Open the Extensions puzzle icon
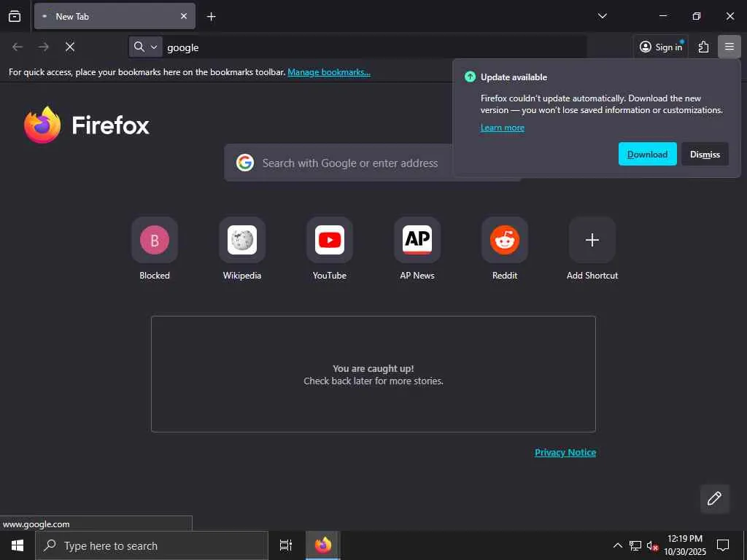This screenshot has height=560, width=747. (703, 47)
